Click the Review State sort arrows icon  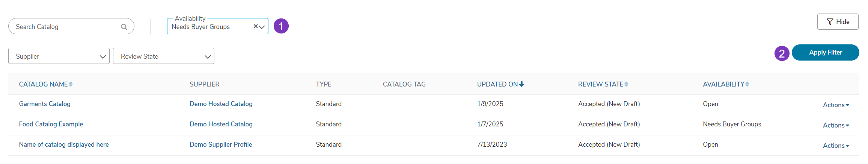coord(626,84)
